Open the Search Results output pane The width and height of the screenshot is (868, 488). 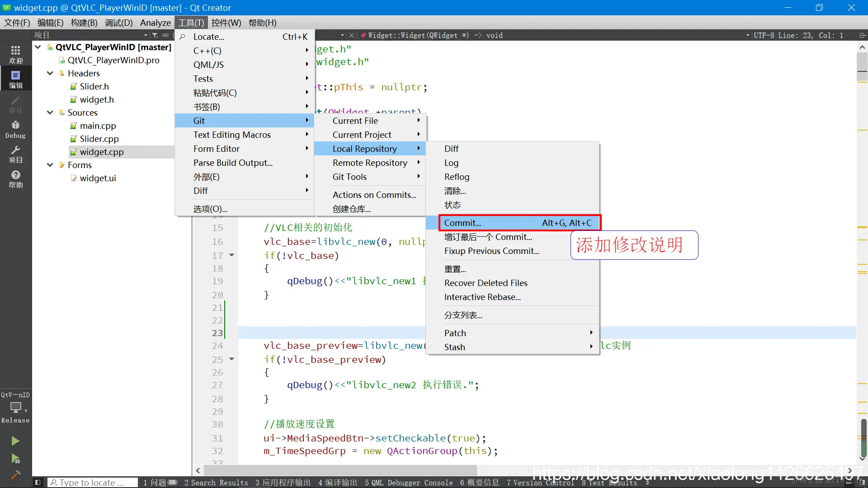(x=216, y=483)
